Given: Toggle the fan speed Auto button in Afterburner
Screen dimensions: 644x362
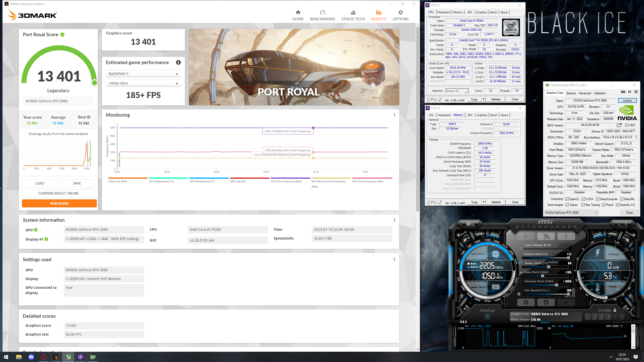Looking at the screenshot, I should (571, 296).
